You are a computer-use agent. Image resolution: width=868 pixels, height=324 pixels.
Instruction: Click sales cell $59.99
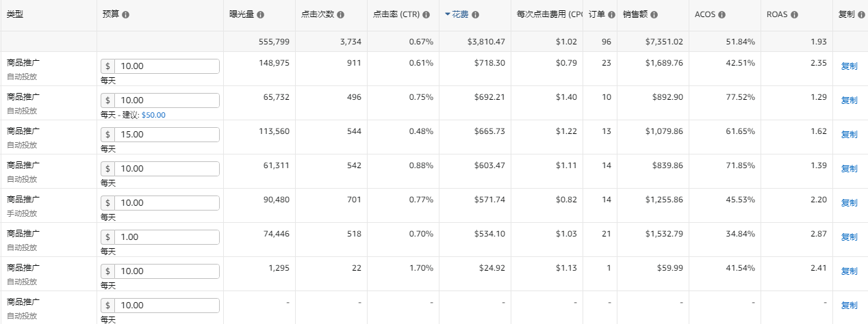point(669,268)
